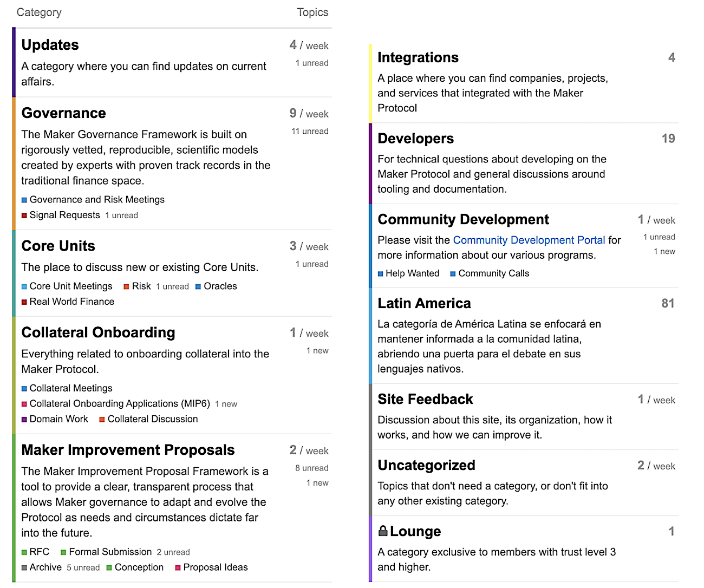Click the gray square beside Archive
This screenshot has width=704, height=588.
pyautogui.click(x=24, y=568)
